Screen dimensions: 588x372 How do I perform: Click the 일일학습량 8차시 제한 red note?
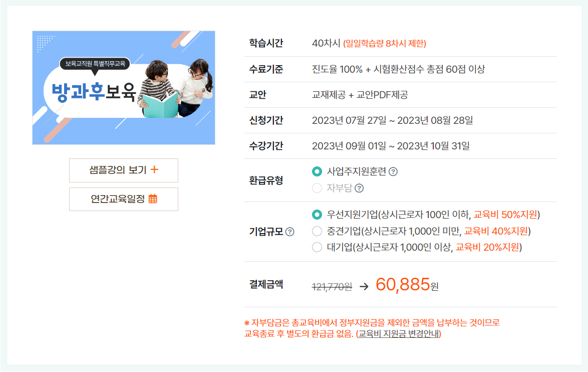385,44
